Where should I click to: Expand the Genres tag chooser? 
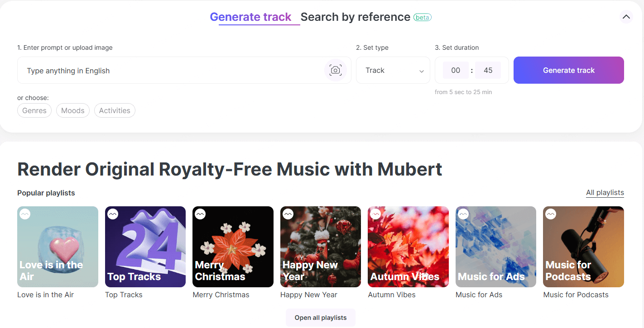pyautogui.click(x=34, y=110)
